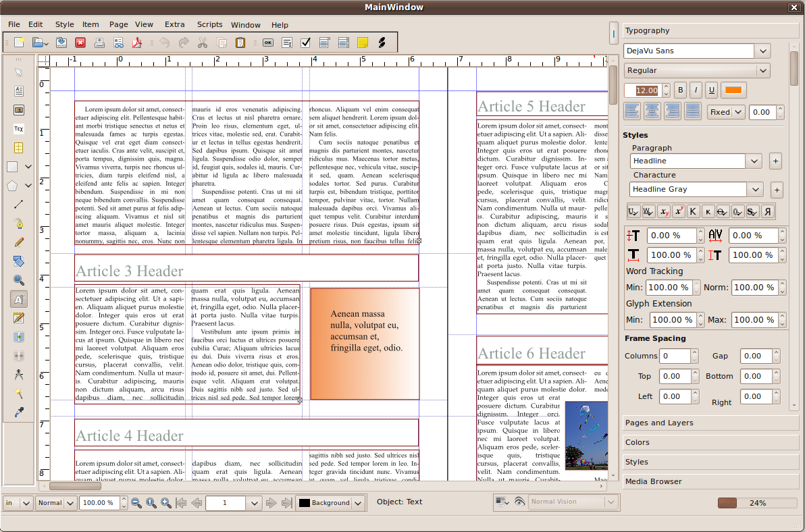The width and height of the screenshot is (805, 532).
Task: Click the Save as PDF icon
Action: tap(138, 43)
